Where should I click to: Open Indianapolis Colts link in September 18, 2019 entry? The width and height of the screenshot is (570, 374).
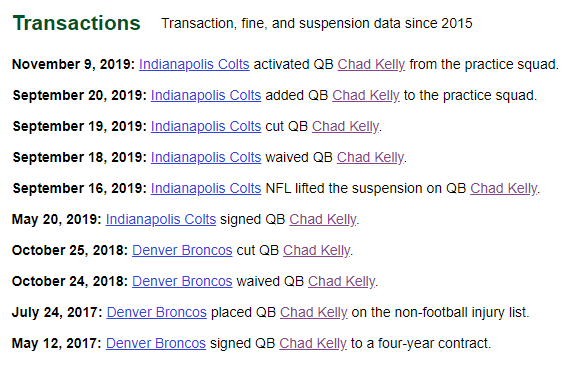206,157
